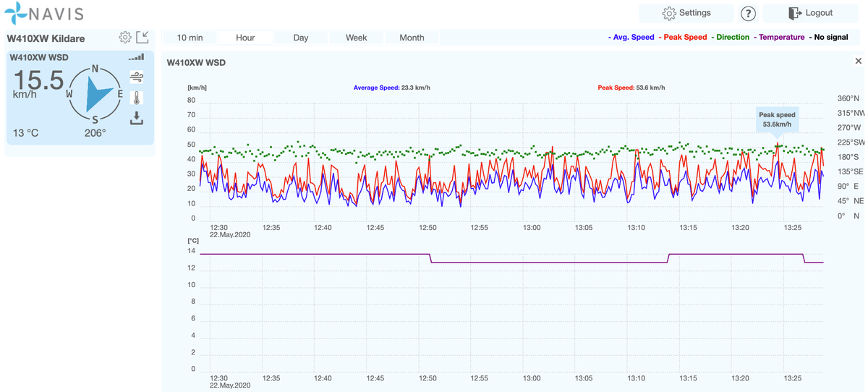Click the 206° direction reading
The width and height of the screenshot is (868, 392).
click(x=95, y=133)
